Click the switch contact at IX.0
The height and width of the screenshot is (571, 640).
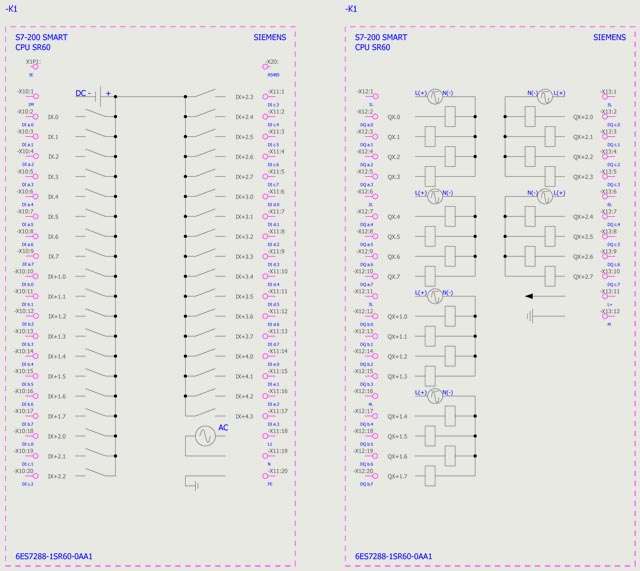click(98, 116)
